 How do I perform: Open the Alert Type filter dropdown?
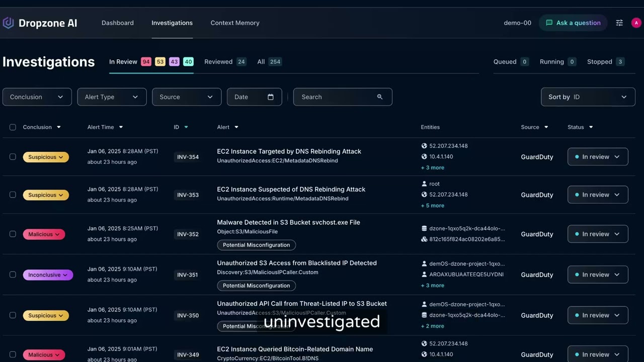(112, 97)
